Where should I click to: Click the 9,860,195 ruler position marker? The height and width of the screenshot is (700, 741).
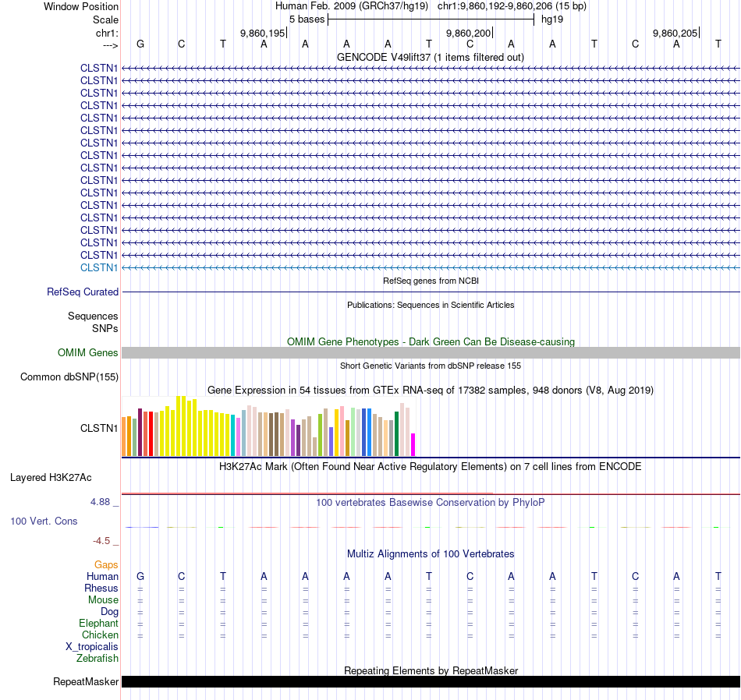263,33
